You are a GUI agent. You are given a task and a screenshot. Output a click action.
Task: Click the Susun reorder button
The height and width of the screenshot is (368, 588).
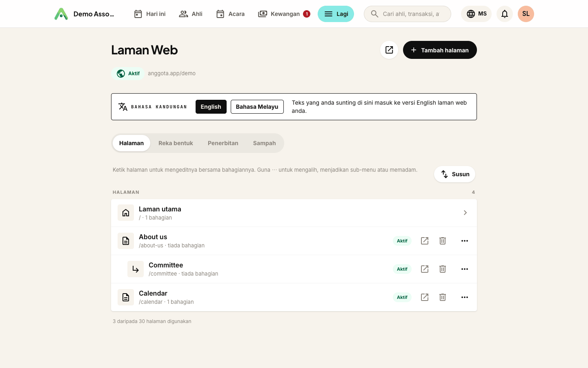[454, 174]
